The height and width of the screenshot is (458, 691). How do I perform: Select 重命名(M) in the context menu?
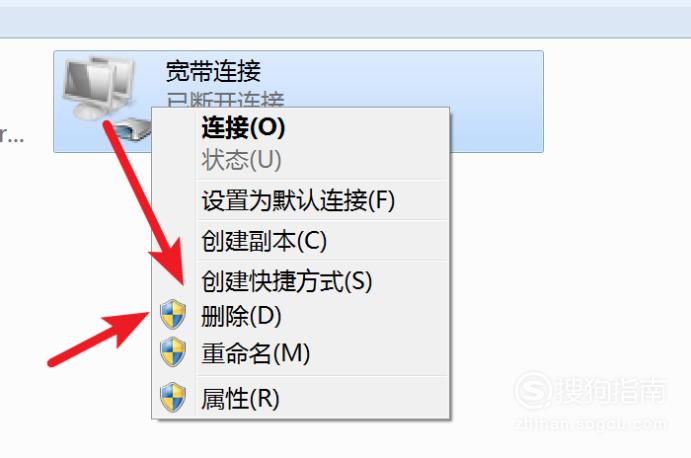pos(256,354)
